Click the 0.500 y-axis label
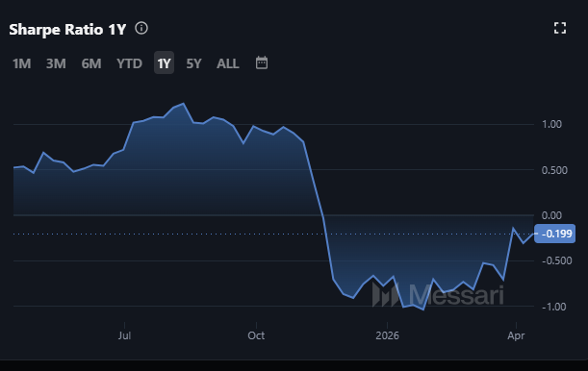 554,170
